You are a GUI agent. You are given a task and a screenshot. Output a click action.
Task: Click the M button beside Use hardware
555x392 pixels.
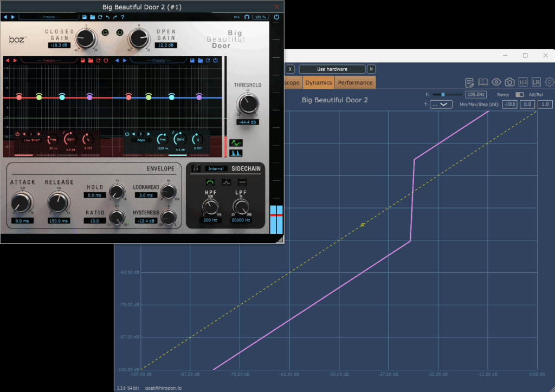tap(371, 69)
